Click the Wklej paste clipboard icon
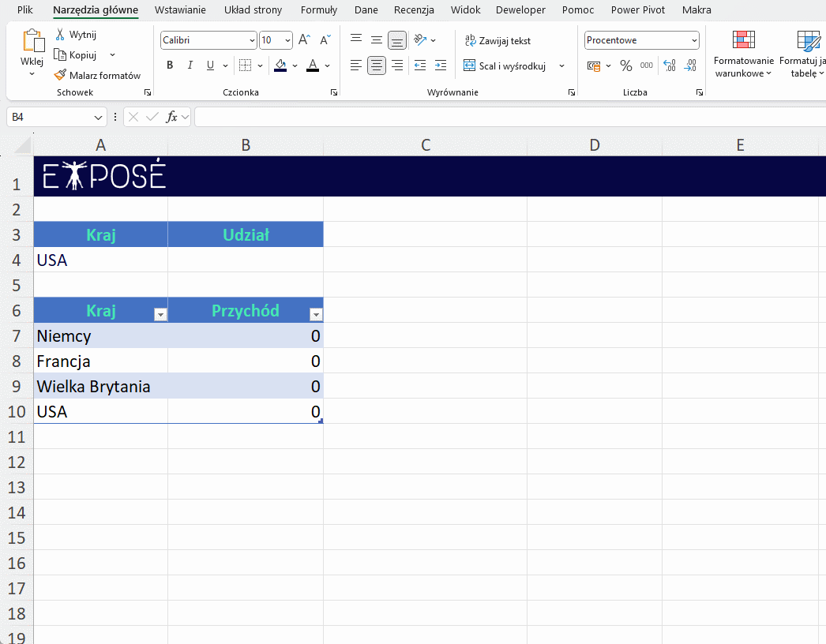The width and height of the screenshot is (826, 644). pyautogui.click(x=32, y=41)
